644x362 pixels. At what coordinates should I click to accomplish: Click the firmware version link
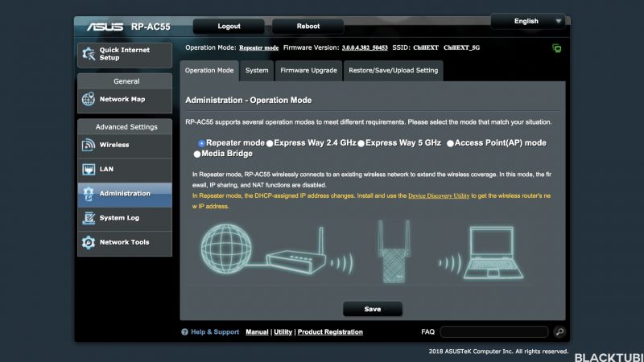pos(365,48)
